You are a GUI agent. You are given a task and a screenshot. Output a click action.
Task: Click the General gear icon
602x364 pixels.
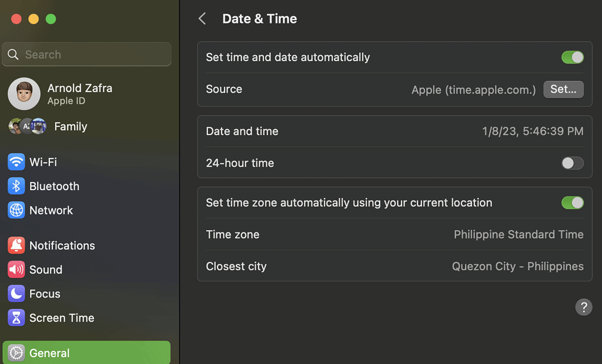(16, 353)
